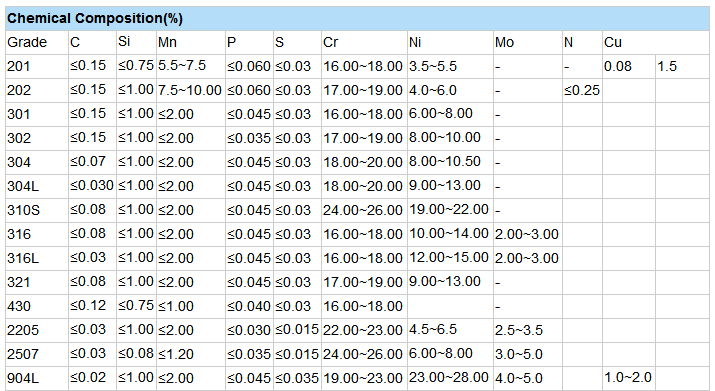The width and height of the screenshot is (715, 391).
Task: Select the 24.00~26.00 Cr cell for 310S
Action: coord(364,210)
